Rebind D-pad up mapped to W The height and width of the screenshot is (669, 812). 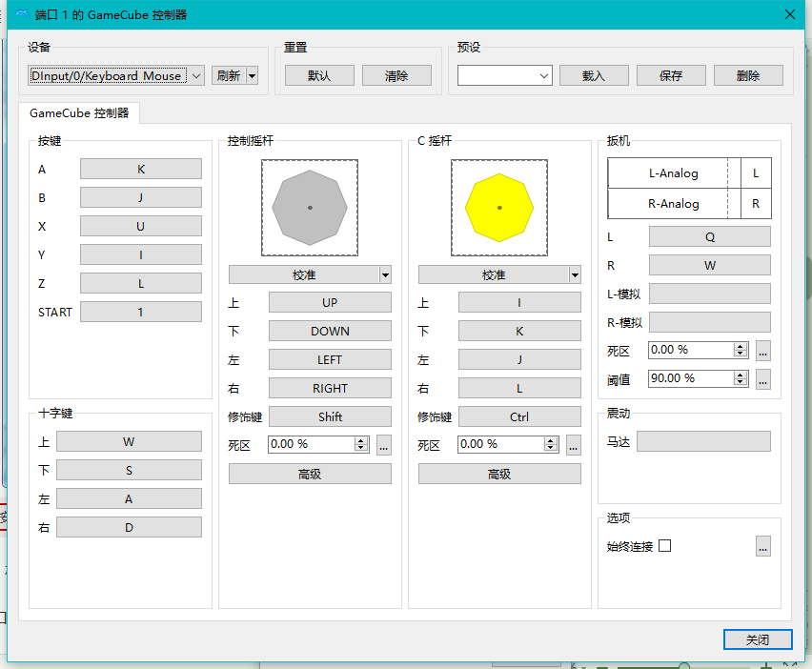tap(129, 441)
